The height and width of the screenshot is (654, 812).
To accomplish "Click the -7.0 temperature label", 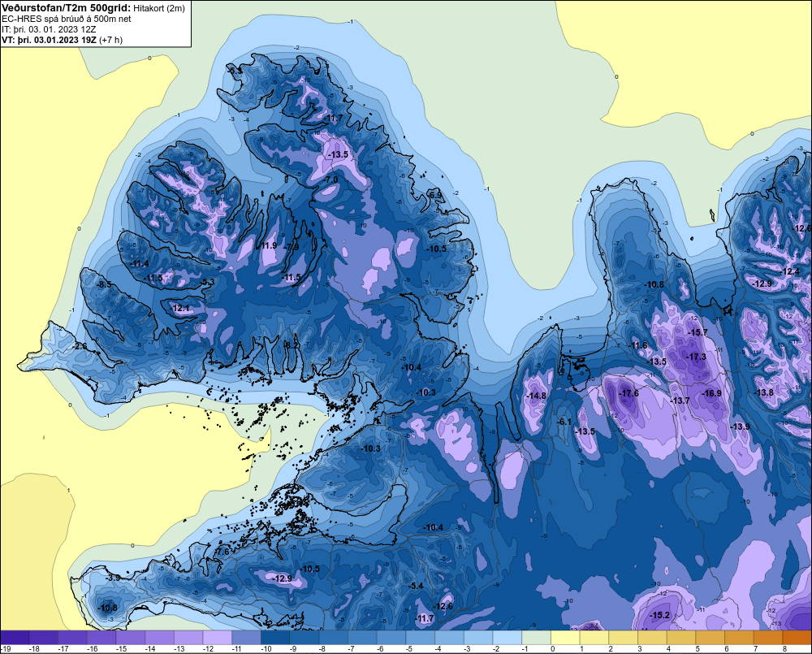I will point(330,180).
